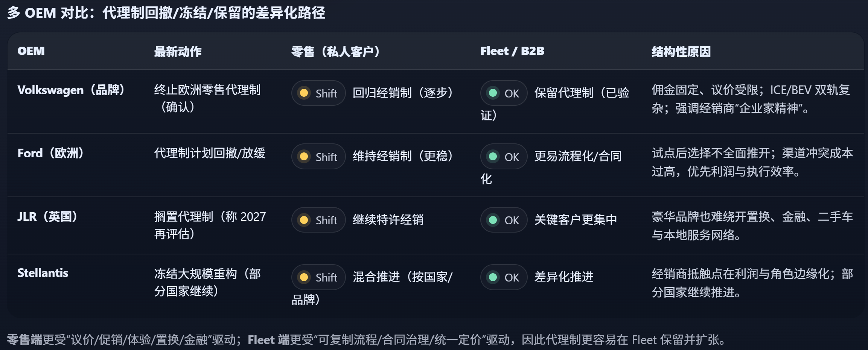Select the Shift badge in the Ford row
The width and height of the screenshot is (868, 350).
click(318, 157)
